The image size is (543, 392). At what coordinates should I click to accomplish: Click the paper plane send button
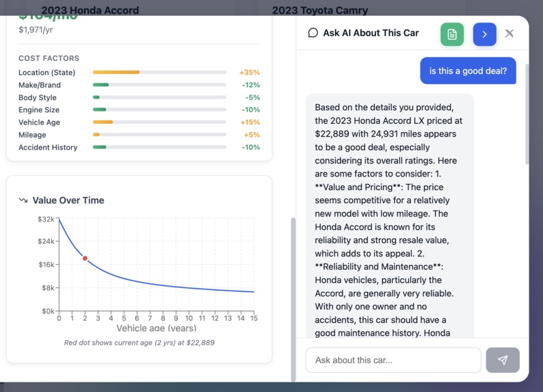pos(503,360)
